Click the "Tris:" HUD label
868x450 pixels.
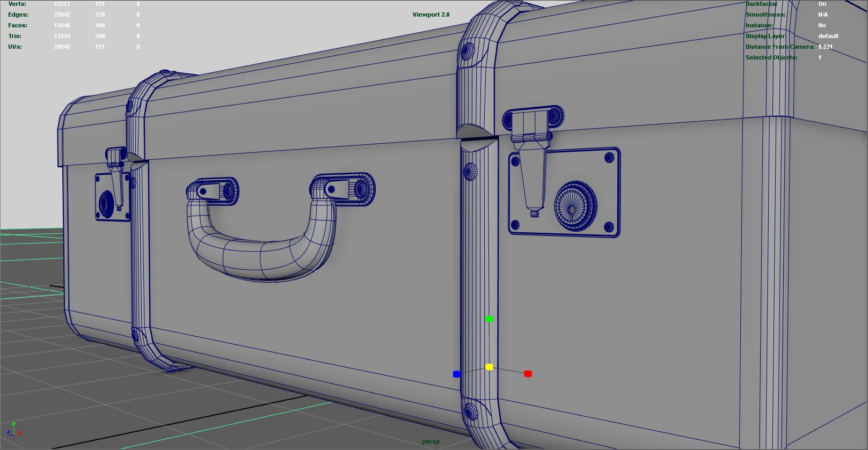[15, 36]
